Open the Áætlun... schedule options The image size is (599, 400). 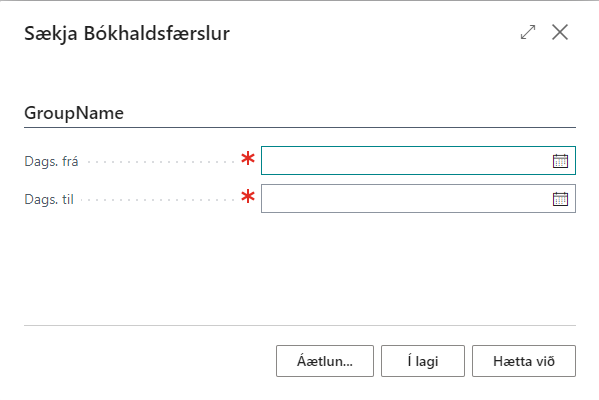tap(325, 361)
